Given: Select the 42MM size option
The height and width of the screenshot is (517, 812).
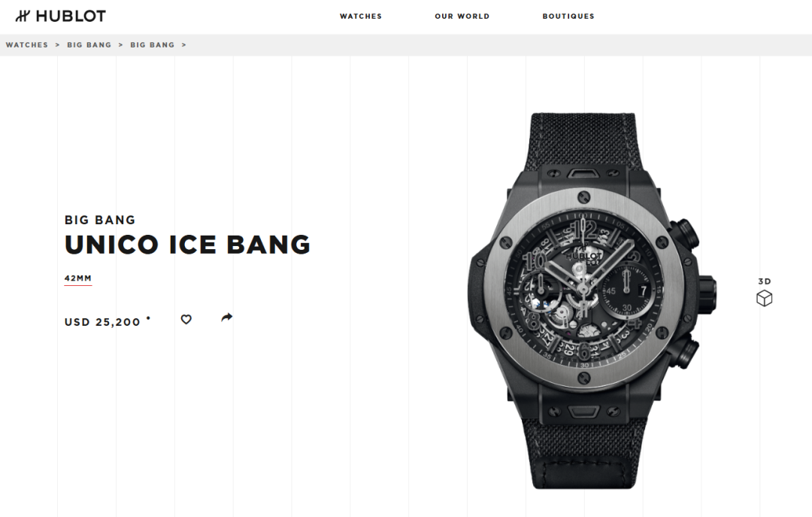Looking at the screenshot, I should pyautogui.click(x=78, y=278).
